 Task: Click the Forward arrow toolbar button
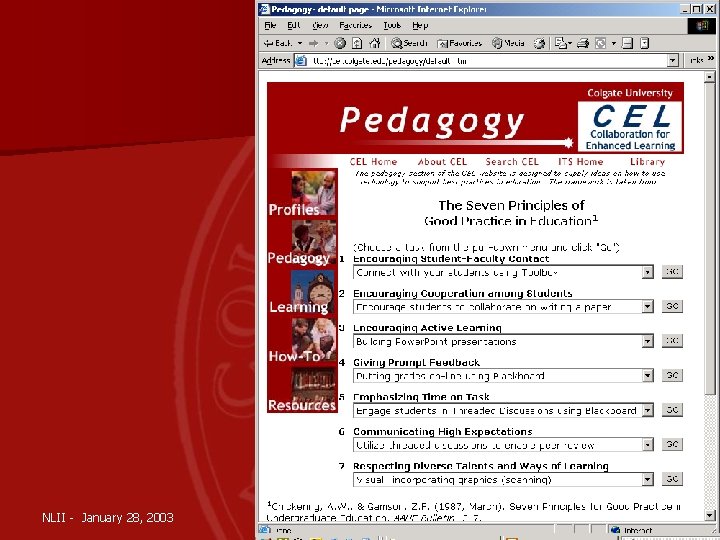pyautogui.click(x=314, y=43)
